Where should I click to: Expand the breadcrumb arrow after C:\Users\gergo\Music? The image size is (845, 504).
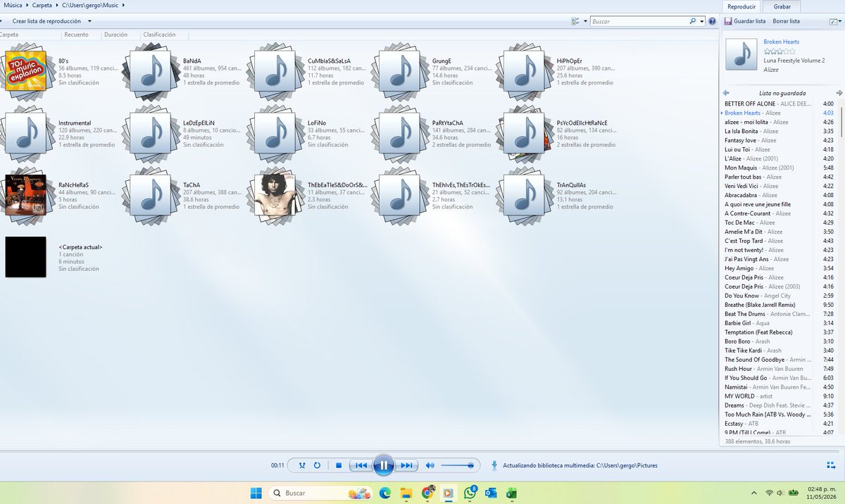point(124,5)
